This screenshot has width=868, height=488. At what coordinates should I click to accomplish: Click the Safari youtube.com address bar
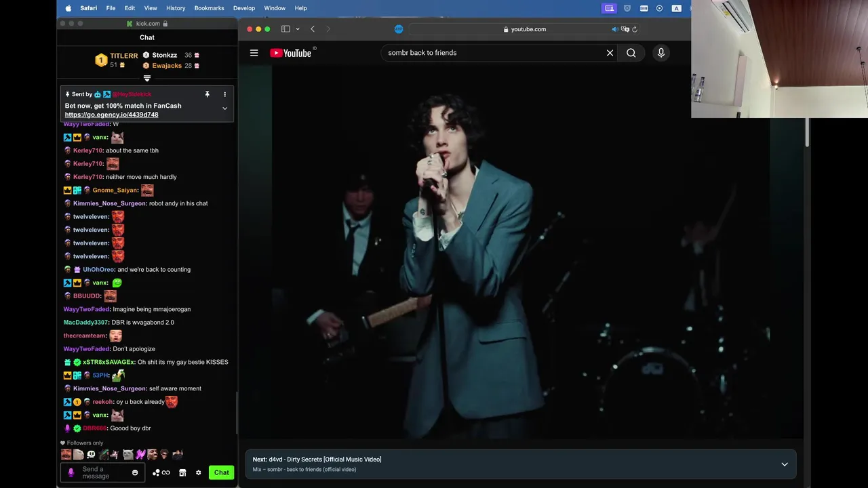coord(524,29)
